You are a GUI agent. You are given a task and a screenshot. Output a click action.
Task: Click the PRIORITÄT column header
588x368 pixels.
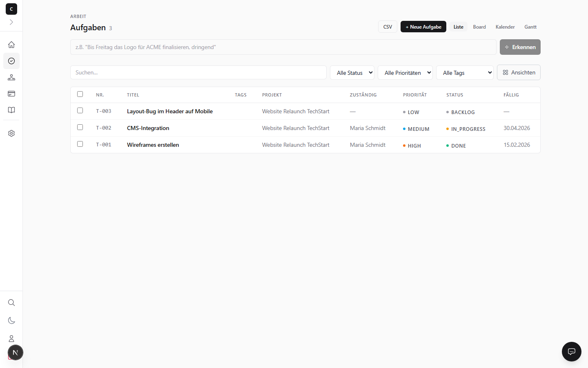415,95
